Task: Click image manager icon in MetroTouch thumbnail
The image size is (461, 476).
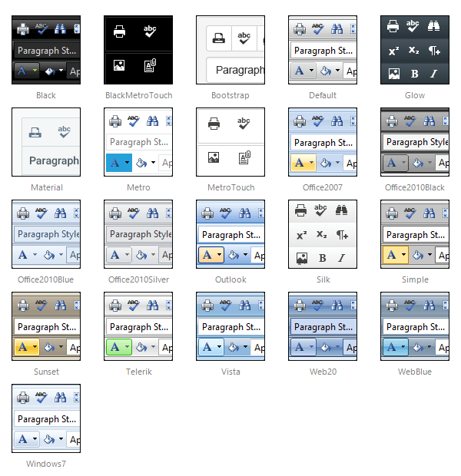Action: click(214, 157)
